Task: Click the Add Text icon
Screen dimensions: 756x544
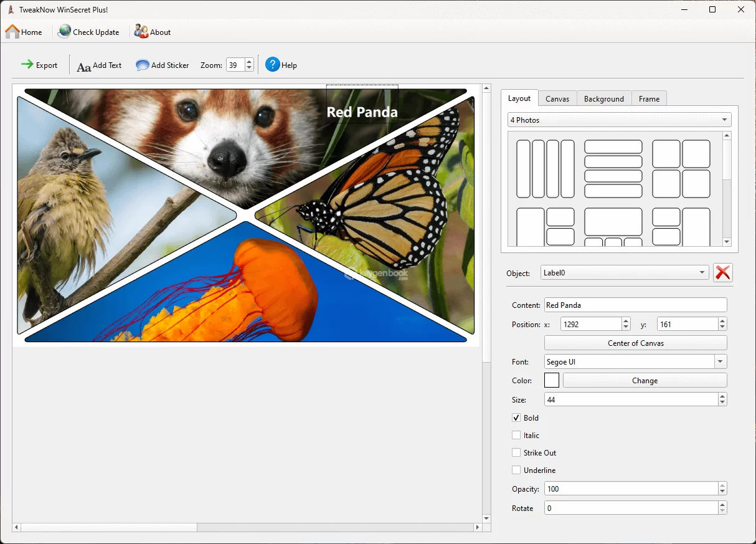Action: click(x=83, y=65)
